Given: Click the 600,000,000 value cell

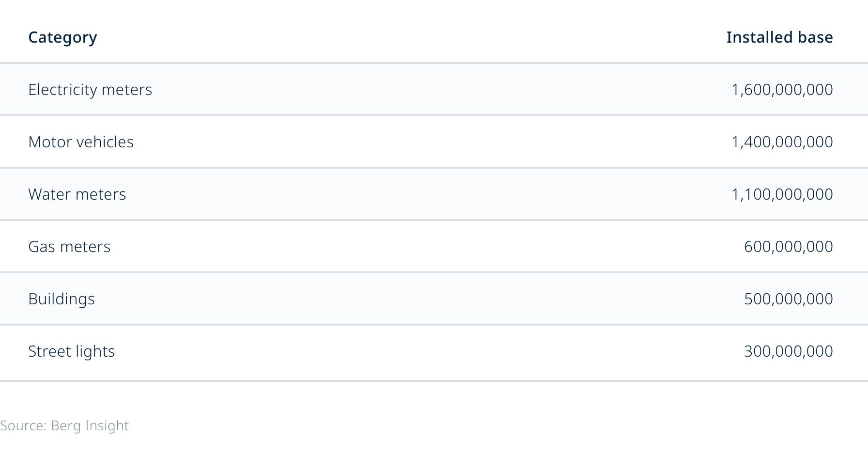Looking at the screenshot, I should tap(788, 247).
